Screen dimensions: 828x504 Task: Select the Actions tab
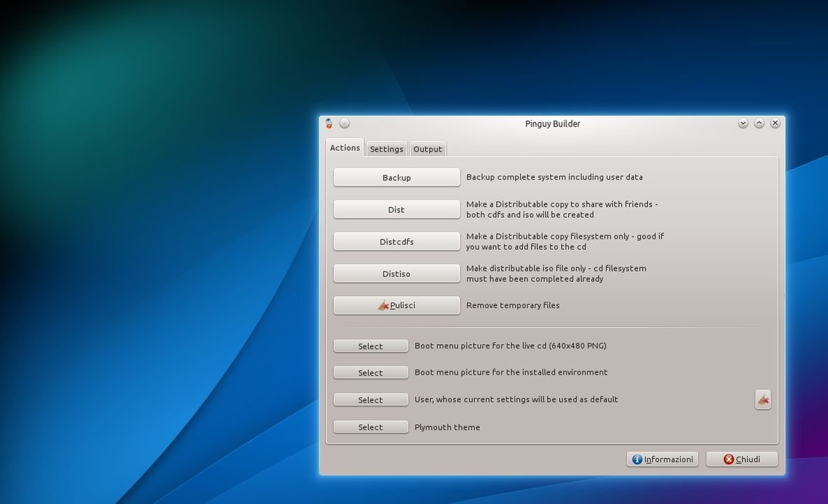click(345, 148)
